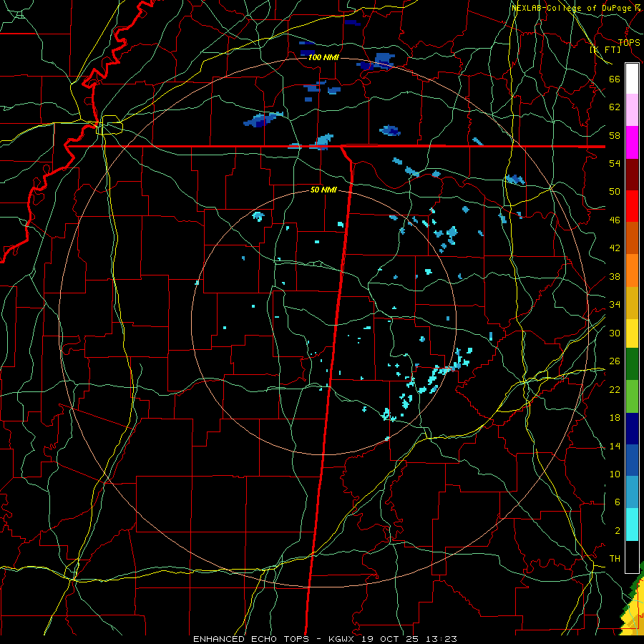Click the black TH threshold swatch
Viewport: 644px width, 644px height.
(632, 557)
